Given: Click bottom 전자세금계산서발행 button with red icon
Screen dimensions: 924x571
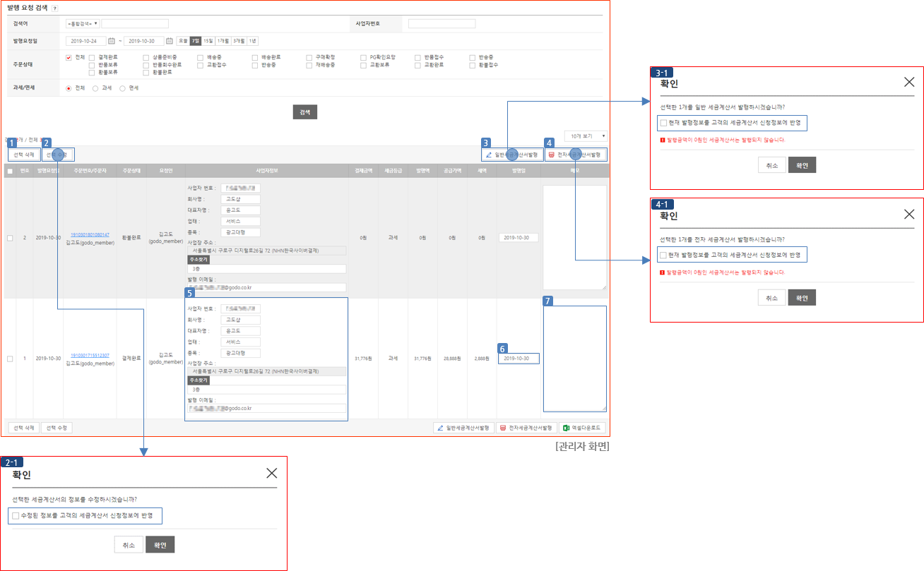Looking at the screenshot, I should coord(525,428).
